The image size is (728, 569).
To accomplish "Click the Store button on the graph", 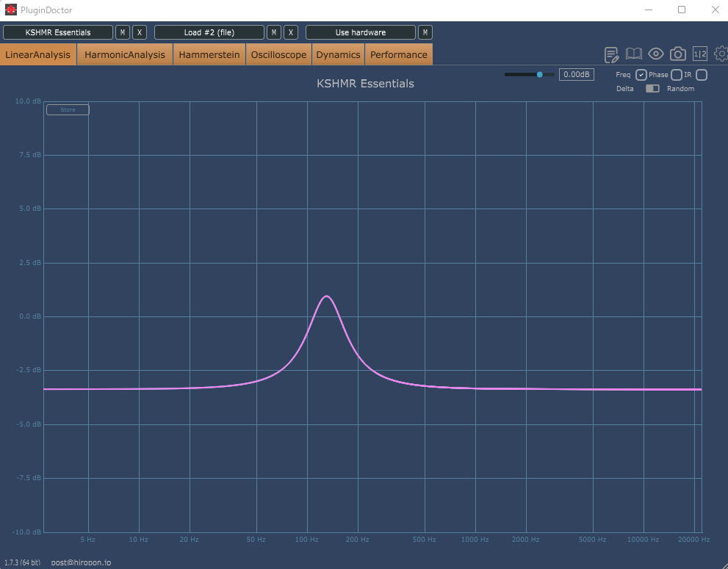I will [x=68, y=110].
